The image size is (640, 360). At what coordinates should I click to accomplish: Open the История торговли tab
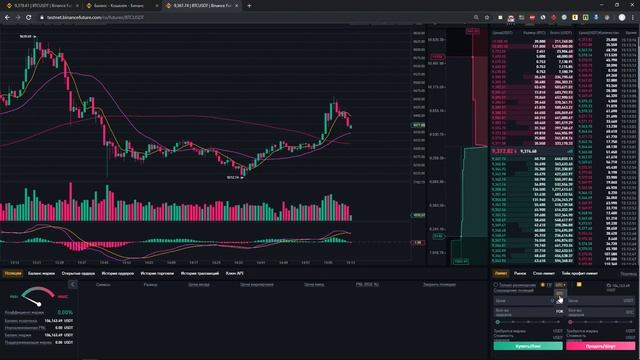point(157,273)
